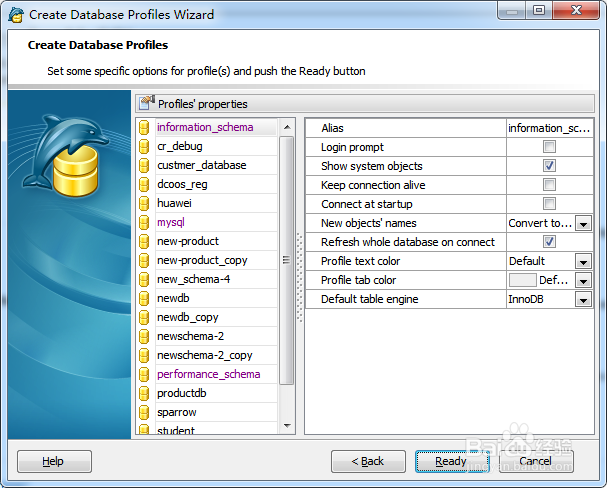Click database icon beside new_schema-4
The width and height of the screenshot is (607, 488).
tap(144, 279)
